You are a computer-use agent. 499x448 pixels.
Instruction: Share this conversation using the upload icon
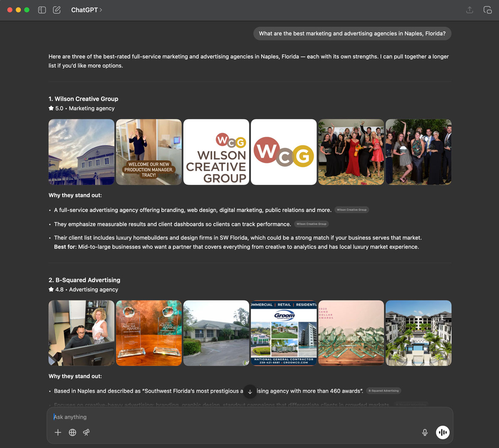(469, 9)
